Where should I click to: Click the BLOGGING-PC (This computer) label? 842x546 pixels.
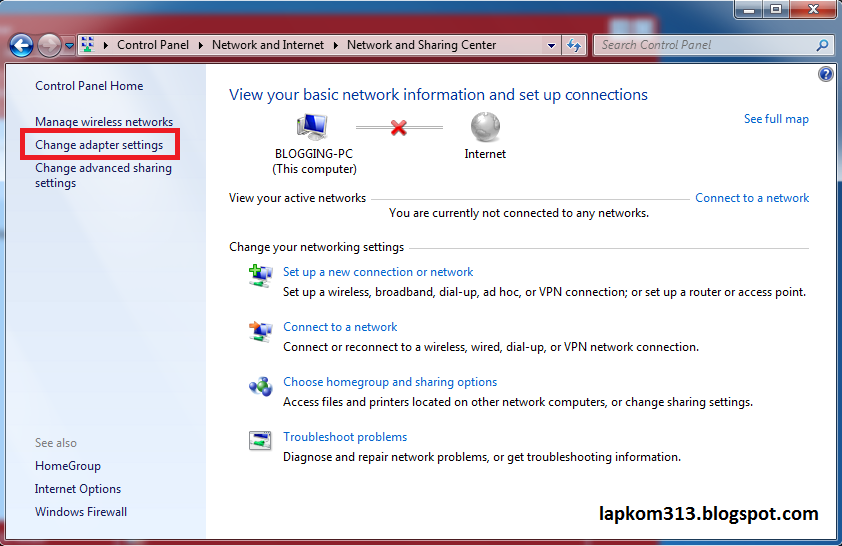tap(314, 162)
